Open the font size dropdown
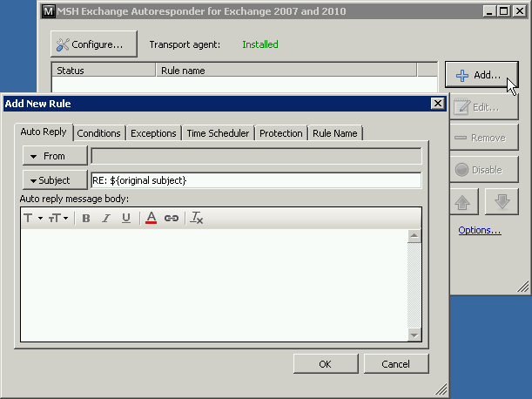Screen dimensions: 532x399 pos(58,218)
